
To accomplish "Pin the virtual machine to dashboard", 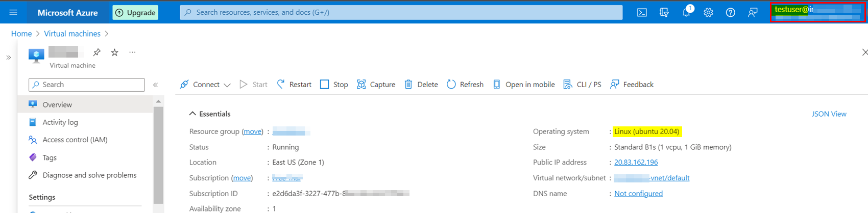I will [97, 52].
